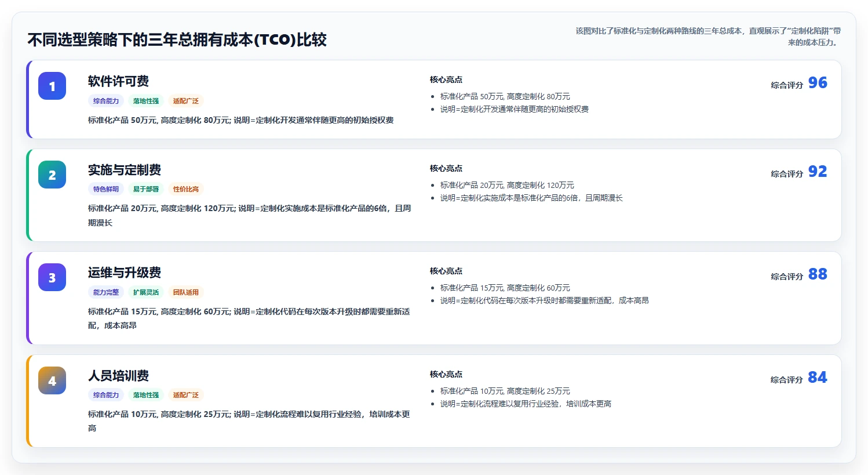Open the 运维与升级费 card title
868x475 pixels.
click(x=125, y=273)
